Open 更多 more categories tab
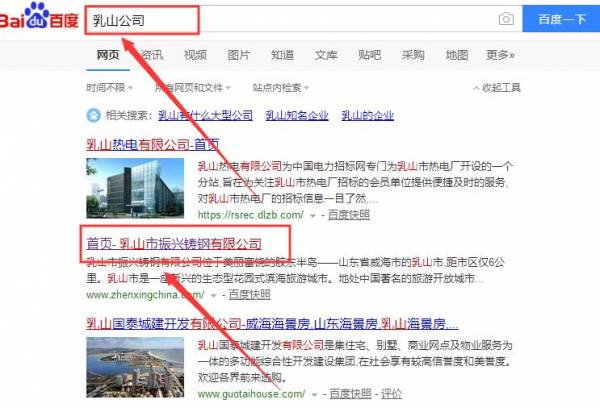600x408 pixels. point(500,55)
